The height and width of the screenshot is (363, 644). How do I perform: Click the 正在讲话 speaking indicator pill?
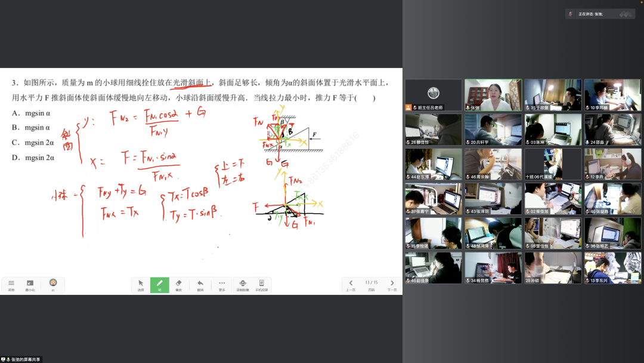coord(600,14)
